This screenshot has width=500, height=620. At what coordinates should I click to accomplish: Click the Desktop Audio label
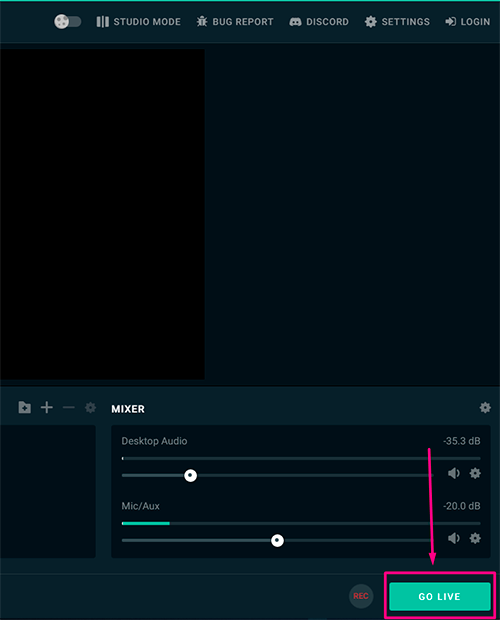coord(154,441)
